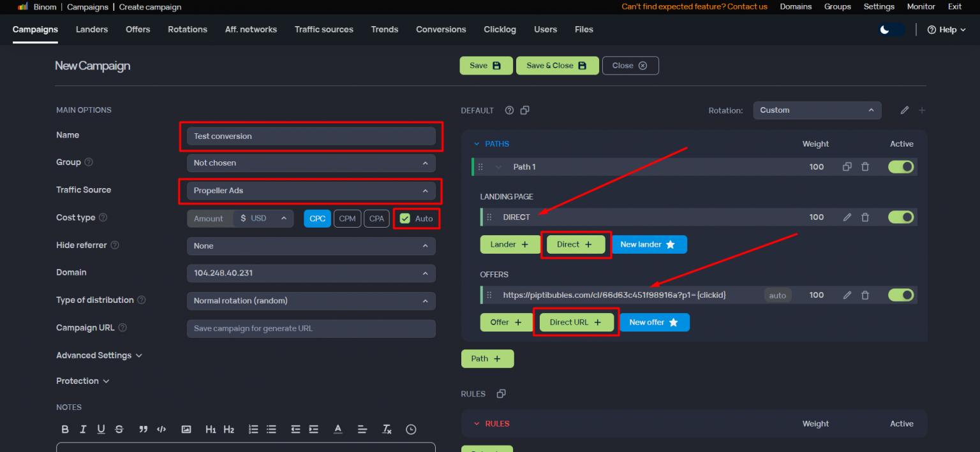Apply bold formatting in the Notes editor
The height and width of the screenshot is (452, 980).
point(64,429)
